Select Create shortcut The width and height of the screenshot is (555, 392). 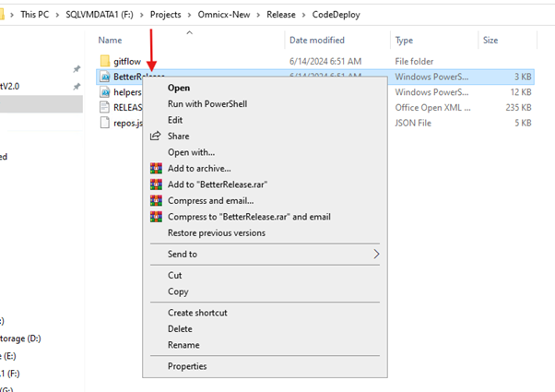197,313
